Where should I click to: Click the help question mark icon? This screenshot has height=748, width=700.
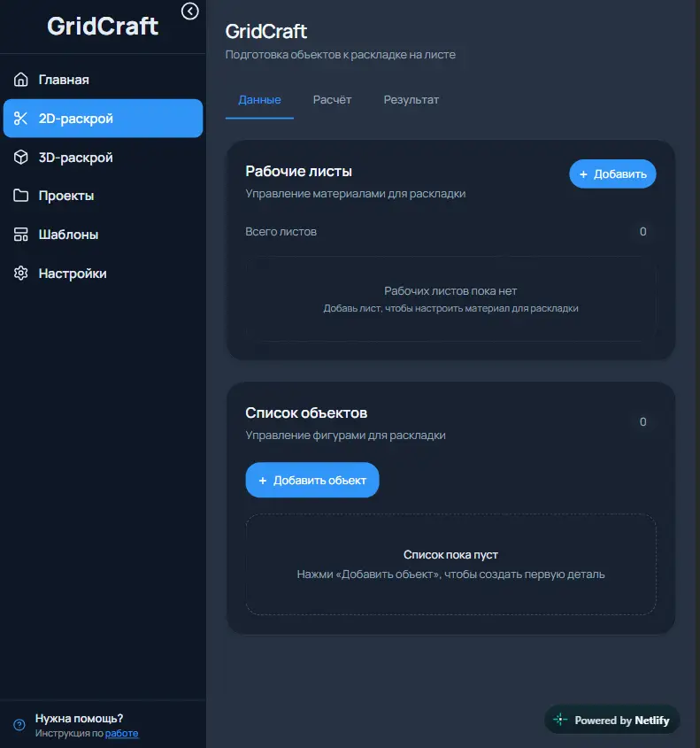pyautogui.click(x=19, y=725)
